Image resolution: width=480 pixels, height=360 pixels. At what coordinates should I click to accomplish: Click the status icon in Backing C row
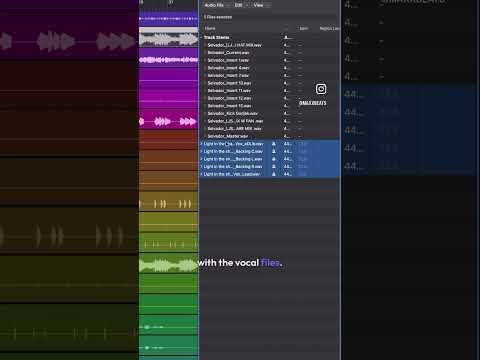coord(274,152)
